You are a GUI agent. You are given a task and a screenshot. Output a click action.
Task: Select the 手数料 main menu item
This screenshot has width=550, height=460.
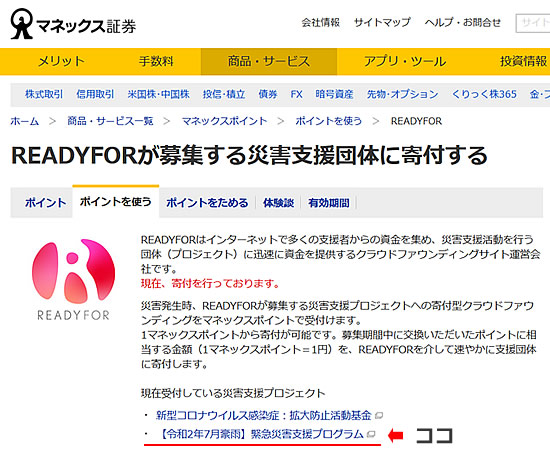pos(156,61)
